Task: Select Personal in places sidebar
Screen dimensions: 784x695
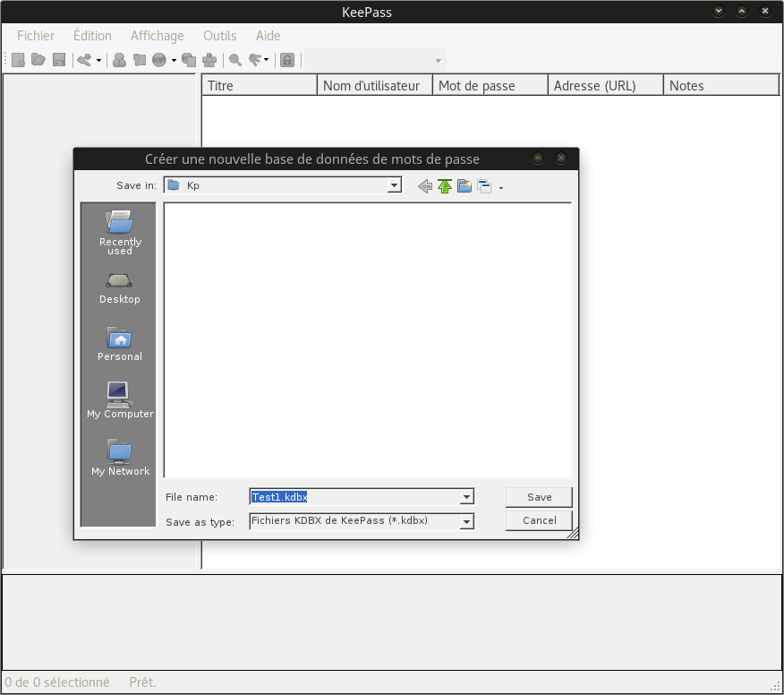Action: tap(120, 344)
